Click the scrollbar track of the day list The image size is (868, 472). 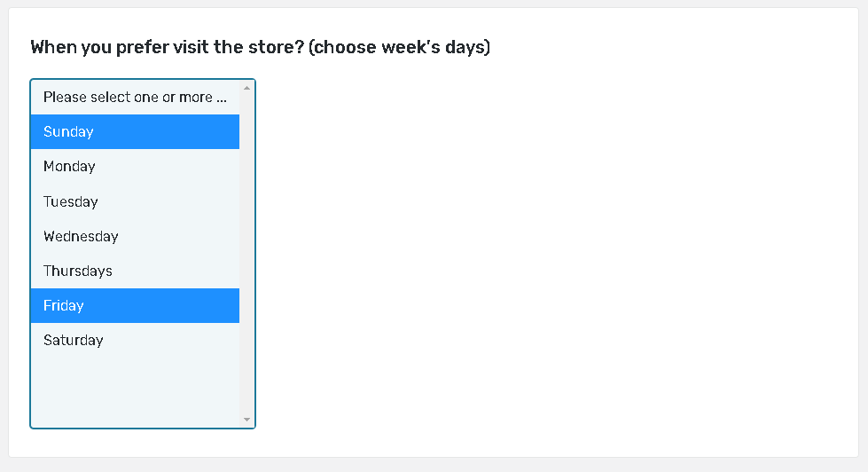point(246,266)
